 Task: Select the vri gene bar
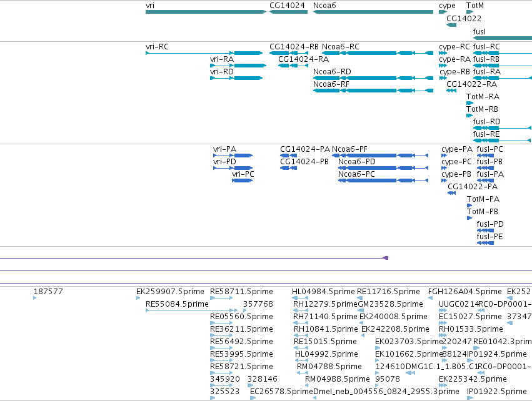206,12
